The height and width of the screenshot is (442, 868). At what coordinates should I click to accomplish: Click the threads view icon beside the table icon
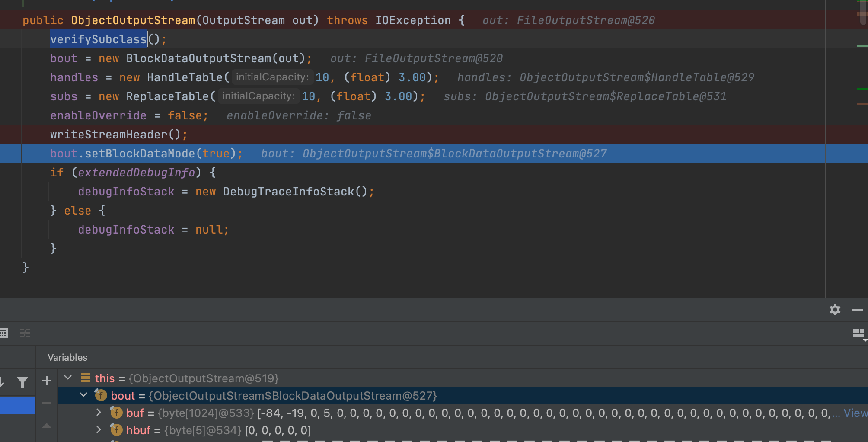(25, 333)
